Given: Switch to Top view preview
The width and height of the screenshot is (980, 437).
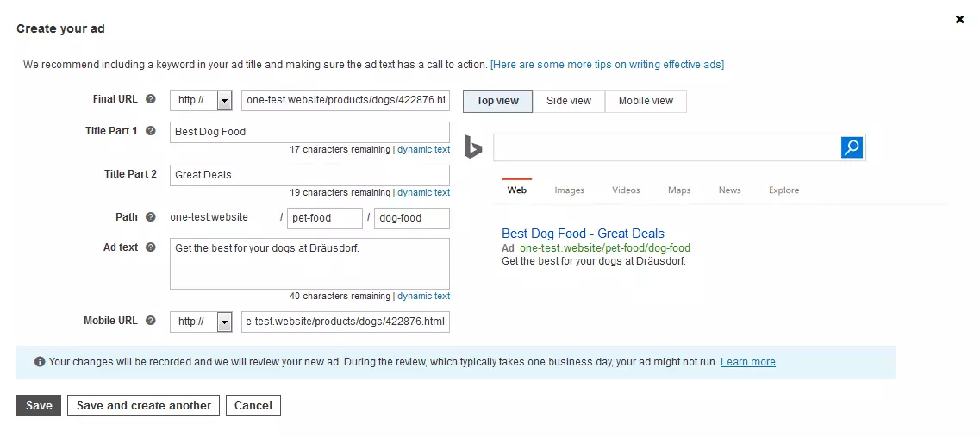Looking at the screenshot, I should coord(497,101).
